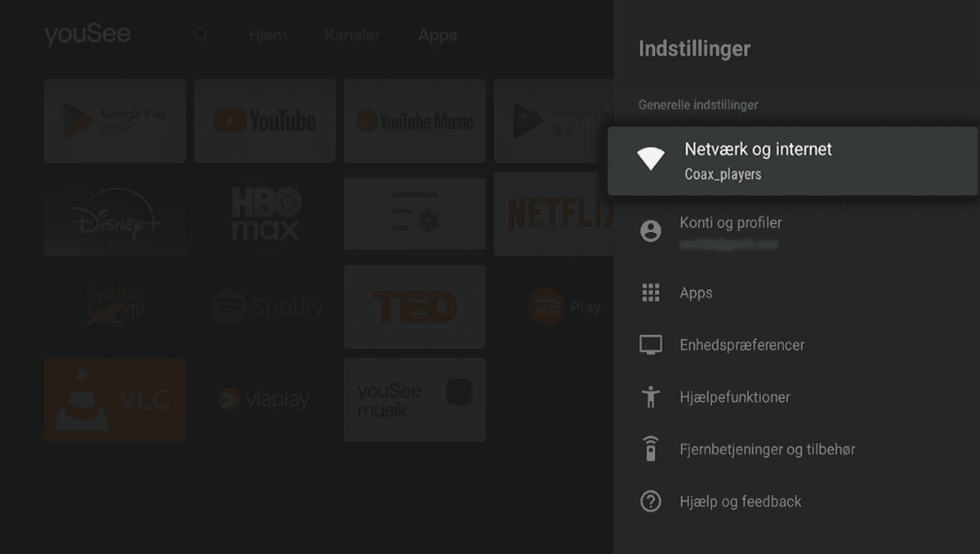Click the grid icon next to Apps in settings
This screenshot has width=980, height=554.
[x=650, y=293]
